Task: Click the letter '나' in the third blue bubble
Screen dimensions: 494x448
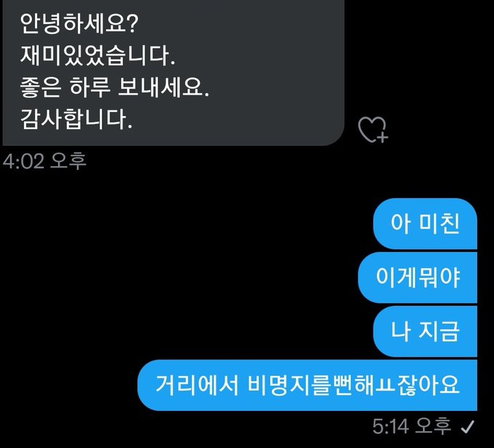Action: 401,331
